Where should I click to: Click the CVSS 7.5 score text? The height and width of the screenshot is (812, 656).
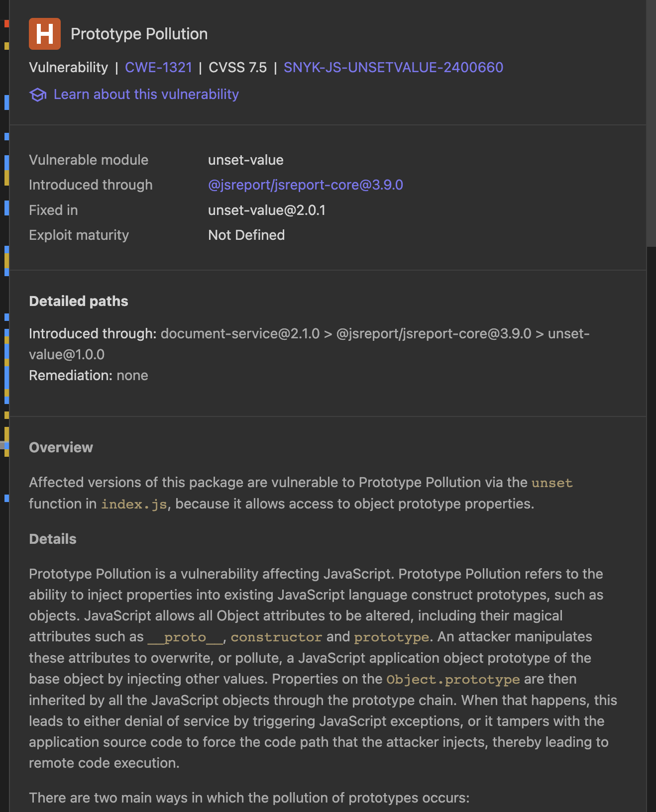(x=237, y=67)
